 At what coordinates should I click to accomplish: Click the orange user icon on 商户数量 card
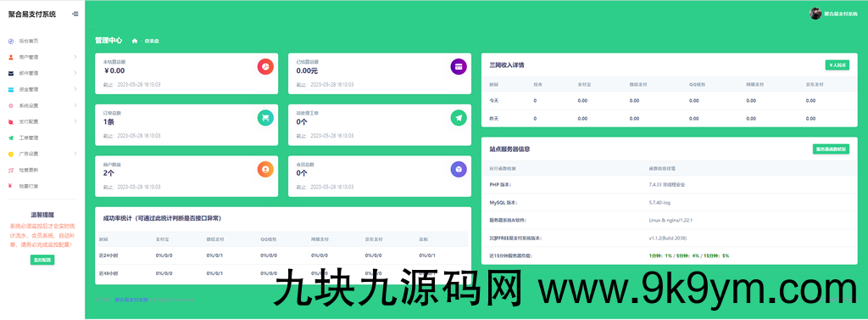pos(265,169)
